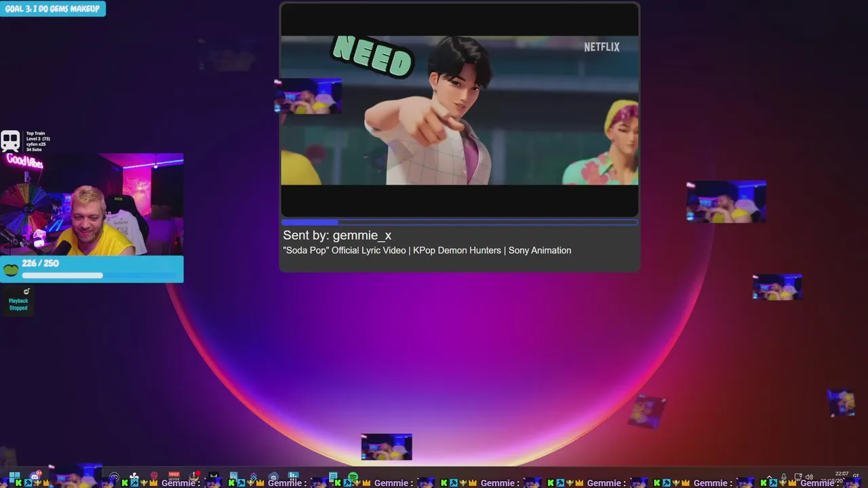Viewport: 868px width, 488px height.
Task: Click the emote image overlapping the video's left edge
Action: pos(308,96)
